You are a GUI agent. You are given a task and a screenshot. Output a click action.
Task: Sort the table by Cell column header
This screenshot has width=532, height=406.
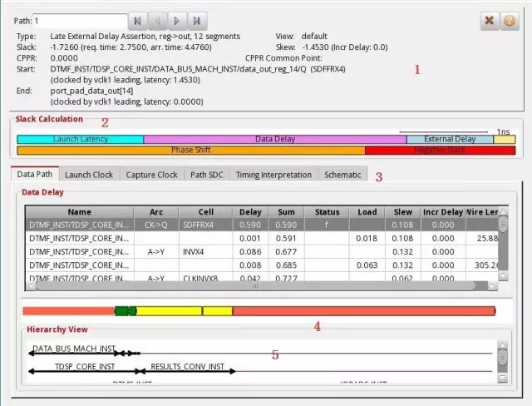[205, 212]
